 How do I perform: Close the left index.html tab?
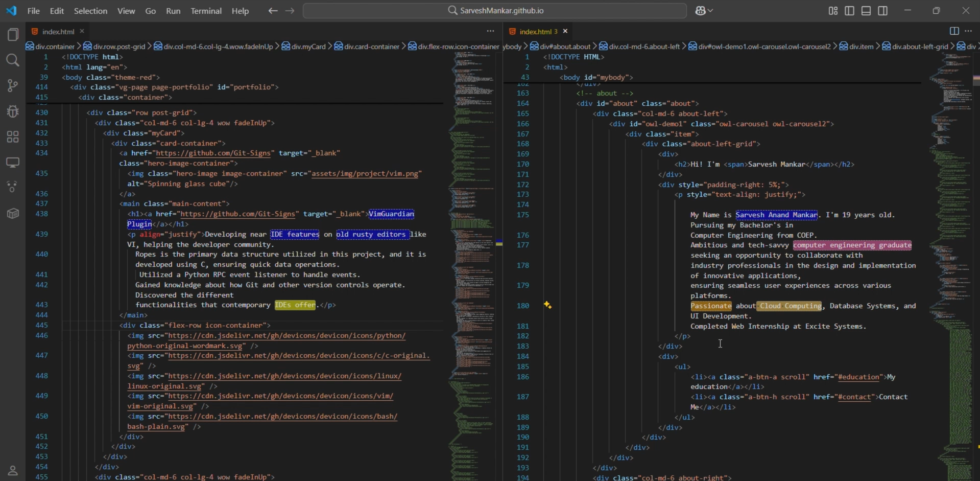(82, 31)
